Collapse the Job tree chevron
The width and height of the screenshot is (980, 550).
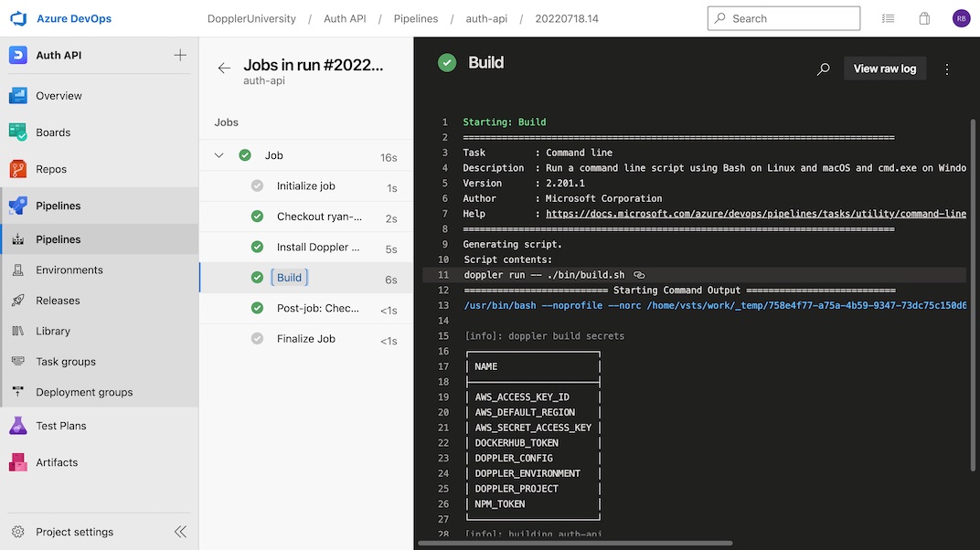(x=218, y=155)
